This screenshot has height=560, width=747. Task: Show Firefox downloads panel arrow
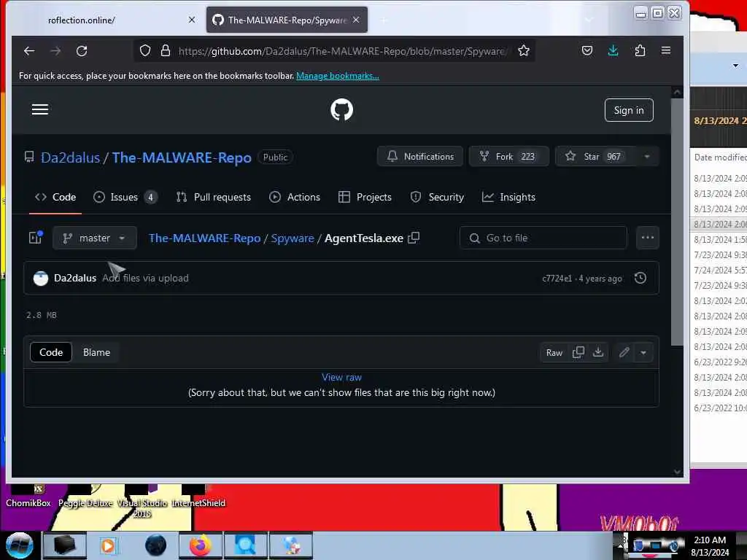[x=613, y=50]
